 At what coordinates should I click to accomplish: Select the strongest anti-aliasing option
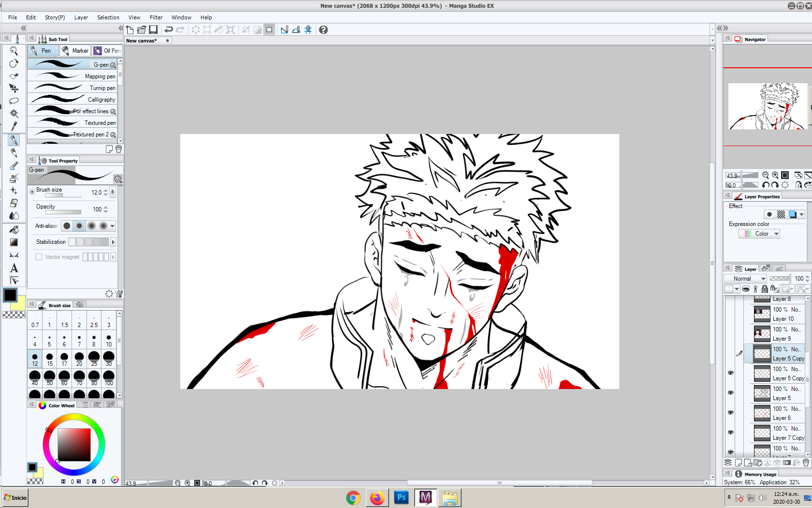coord(103,226)
